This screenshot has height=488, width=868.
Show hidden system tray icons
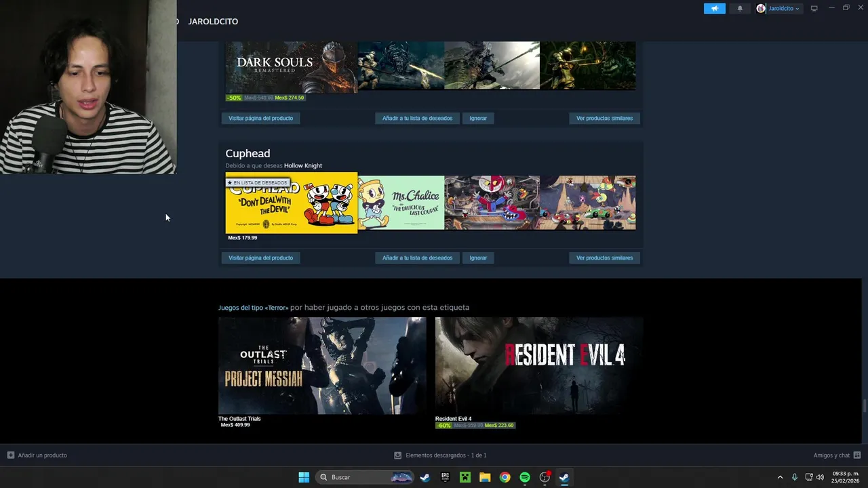[x=780, y=477]
